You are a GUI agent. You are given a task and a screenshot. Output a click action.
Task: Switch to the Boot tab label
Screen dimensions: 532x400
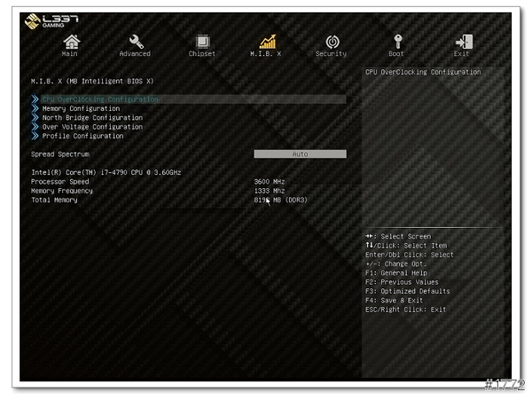coord(396,53)
